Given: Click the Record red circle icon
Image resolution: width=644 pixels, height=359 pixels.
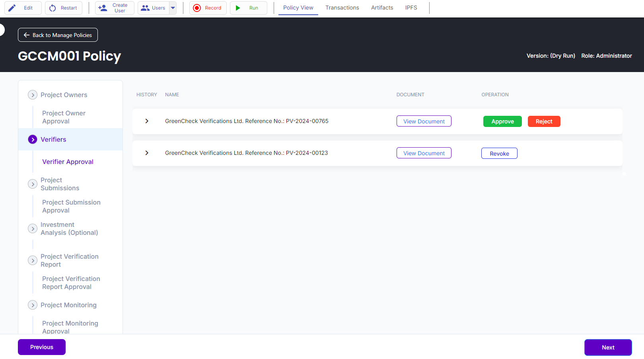Looking at the screenshot, I should (197, 8).
